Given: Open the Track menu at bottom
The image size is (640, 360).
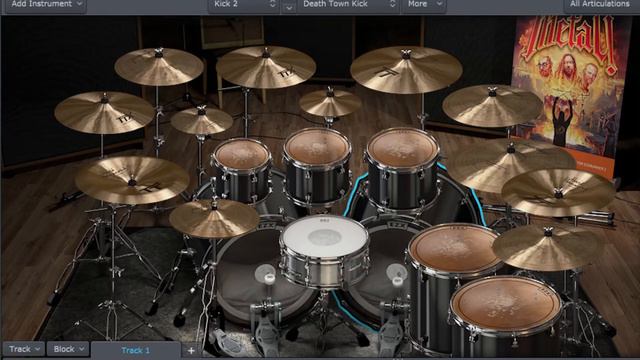Looking at the screenshot, I should click(x=24, y=349).
